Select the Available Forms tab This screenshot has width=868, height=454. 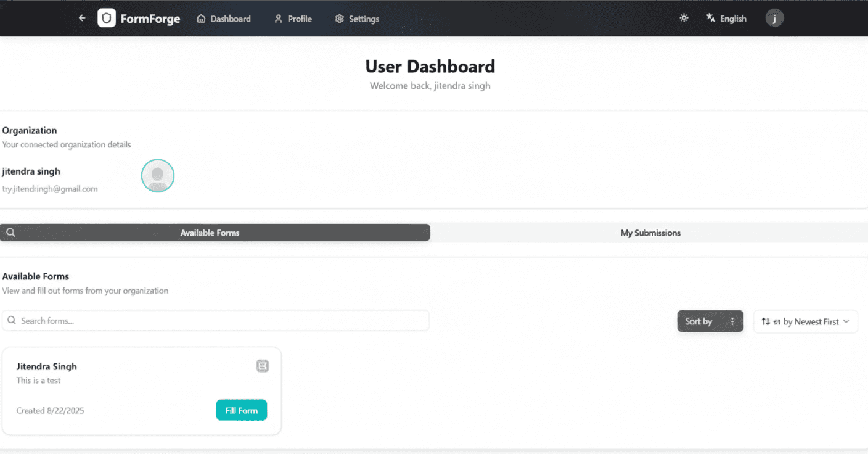[210, 233]
